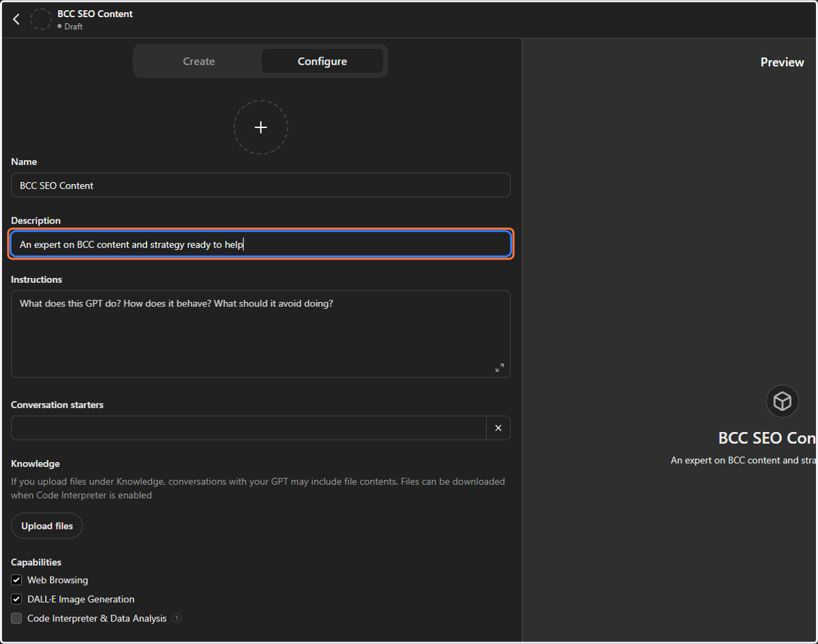Click the Capabilities section label
The width and height of the screenshot is (818, 644).
coord(36,562)
